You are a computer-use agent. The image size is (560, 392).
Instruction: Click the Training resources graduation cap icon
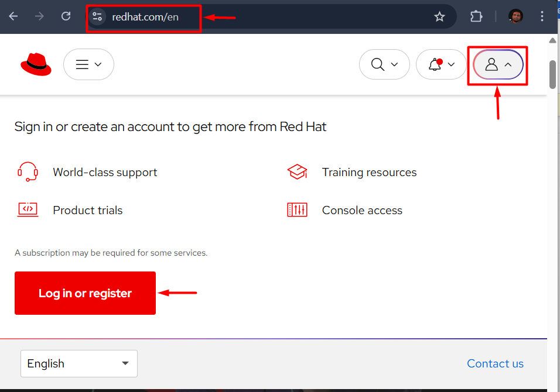click(297, 172)
